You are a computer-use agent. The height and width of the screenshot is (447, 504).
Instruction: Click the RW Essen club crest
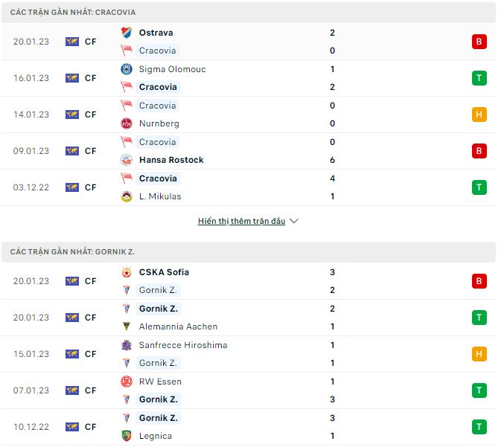click(127, 382)
